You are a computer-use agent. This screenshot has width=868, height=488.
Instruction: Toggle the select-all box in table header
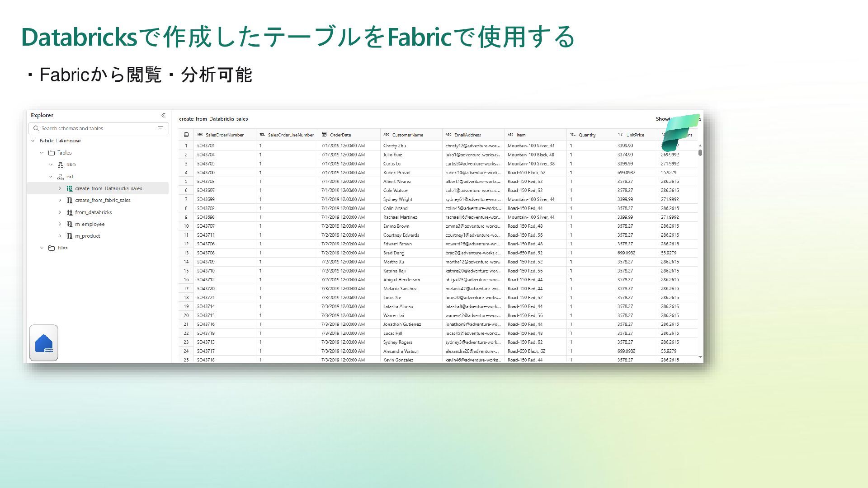(186, 135)
